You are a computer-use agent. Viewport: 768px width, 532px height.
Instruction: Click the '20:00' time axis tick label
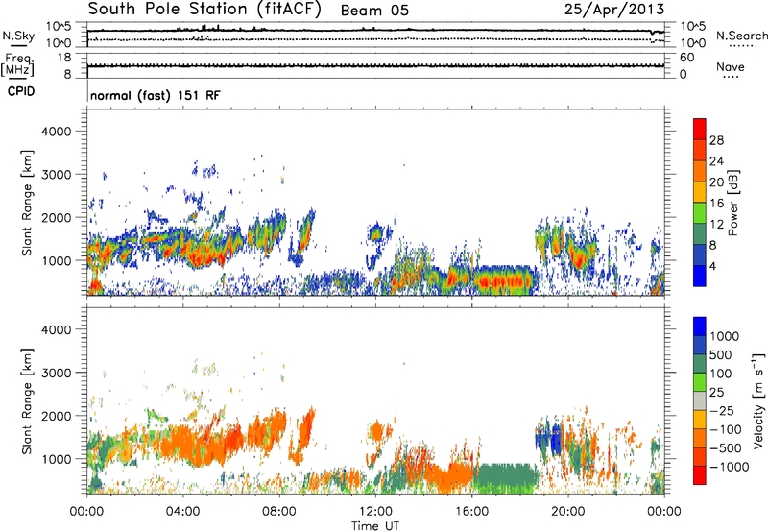coord(568,512)
